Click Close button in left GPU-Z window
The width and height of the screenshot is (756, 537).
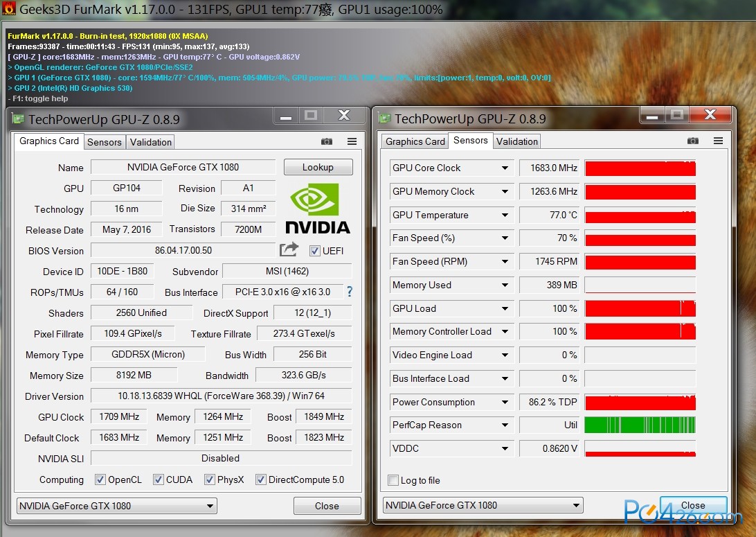327,506
